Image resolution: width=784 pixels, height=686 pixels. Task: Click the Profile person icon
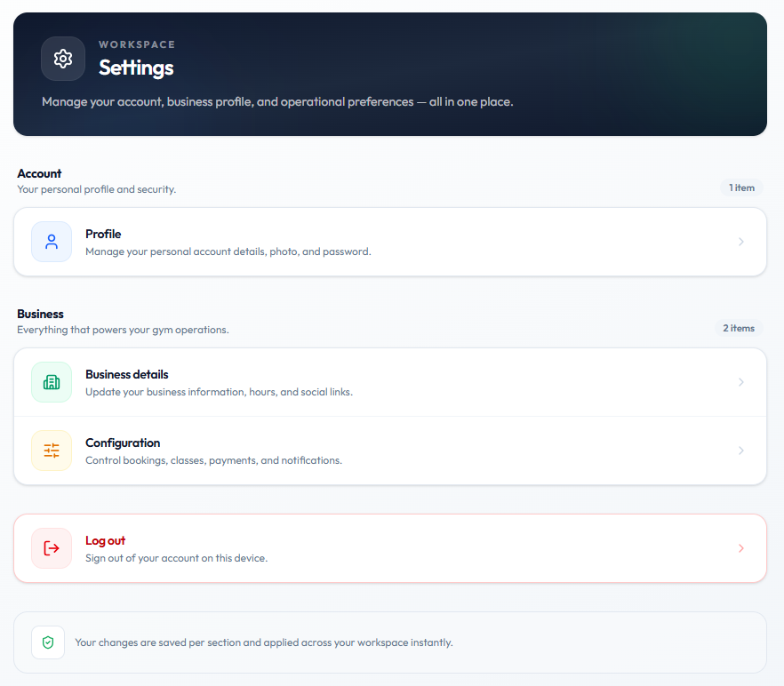pos(52,242)
